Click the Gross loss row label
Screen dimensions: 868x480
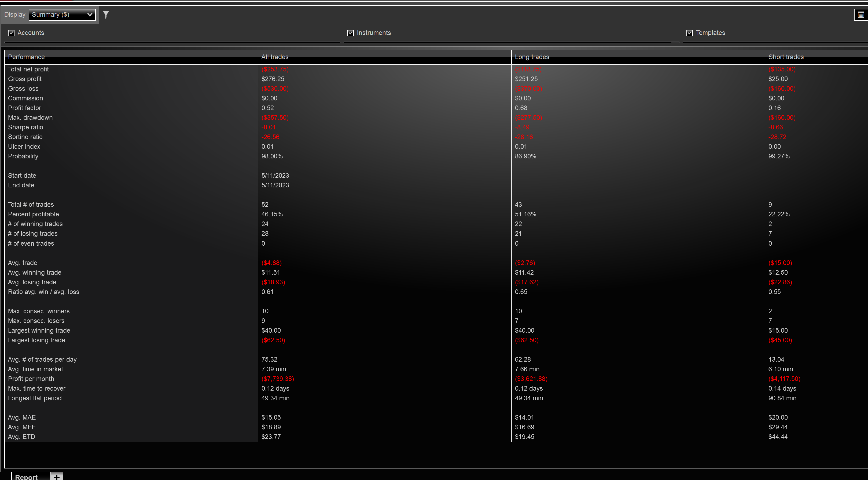click(x=23, y=89)
